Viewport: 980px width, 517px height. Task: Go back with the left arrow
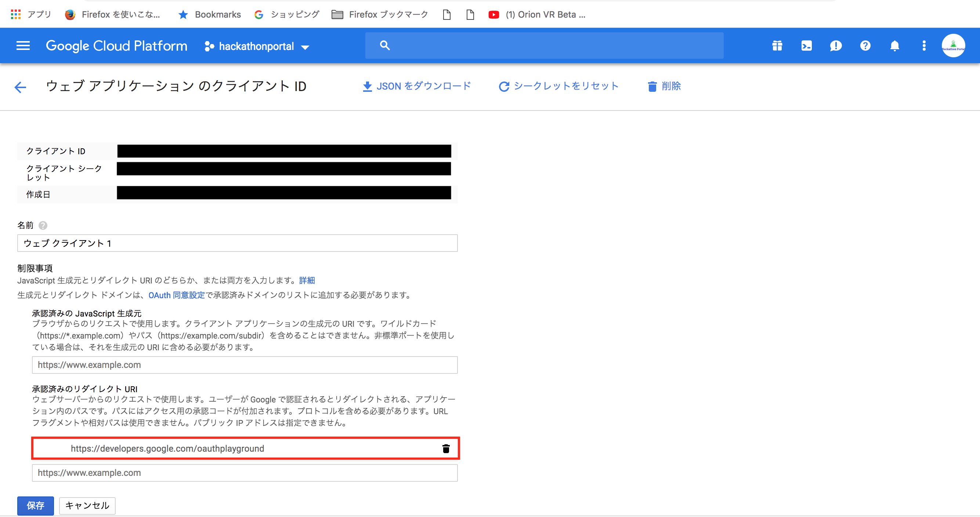pos(20,87)
